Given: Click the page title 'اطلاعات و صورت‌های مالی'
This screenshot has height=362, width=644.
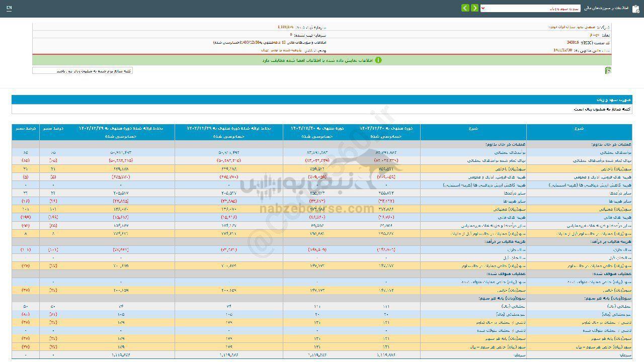Looking at the screenshot, I should coord(607,9).
